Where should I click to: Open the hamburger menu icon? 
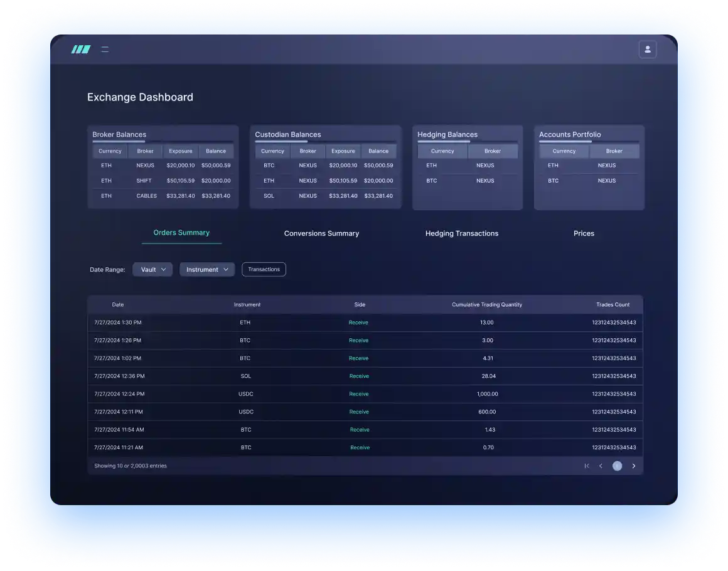click(105, 50)
